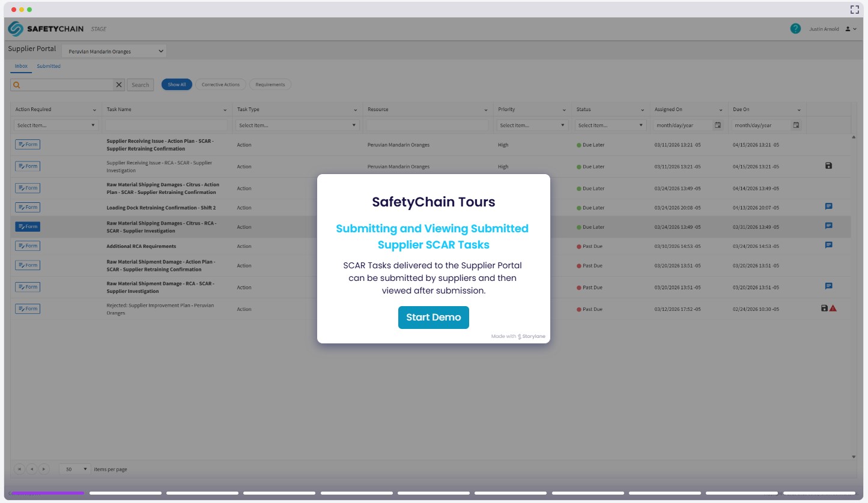Go to first page of results

[x=19, y=469]
